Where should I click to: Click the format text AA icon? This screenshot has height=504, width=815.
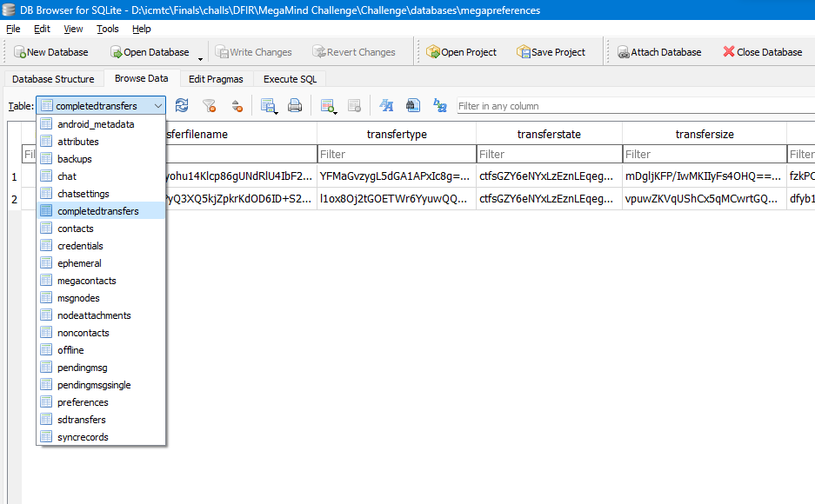[x=386, y=105]
